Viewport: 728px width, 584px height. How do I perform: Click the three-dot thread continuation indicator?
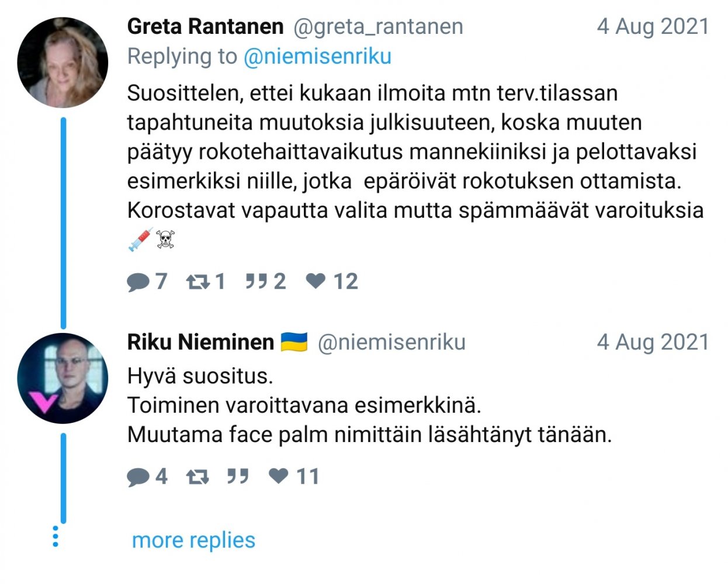[x=56, y=536]
